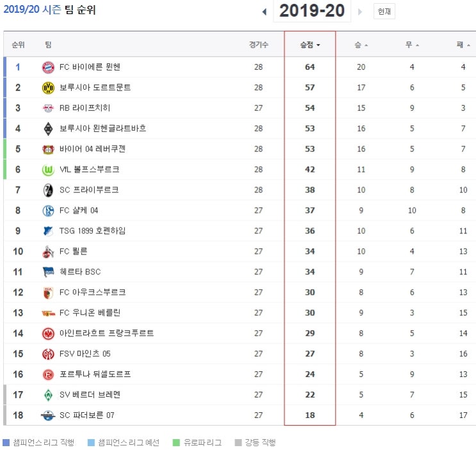Sort table by 승 wins column
This screenshot has width=476, height=450.
(x=361, y=45)
